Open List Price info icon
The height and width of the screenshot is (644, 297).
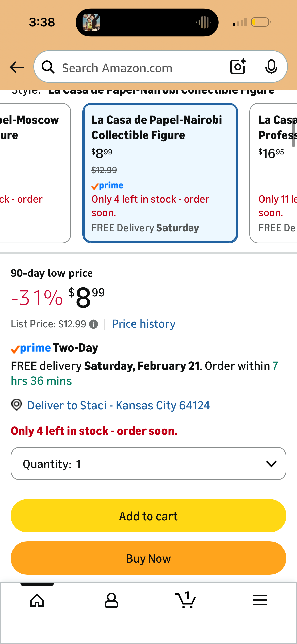click(x=94, y=324)
